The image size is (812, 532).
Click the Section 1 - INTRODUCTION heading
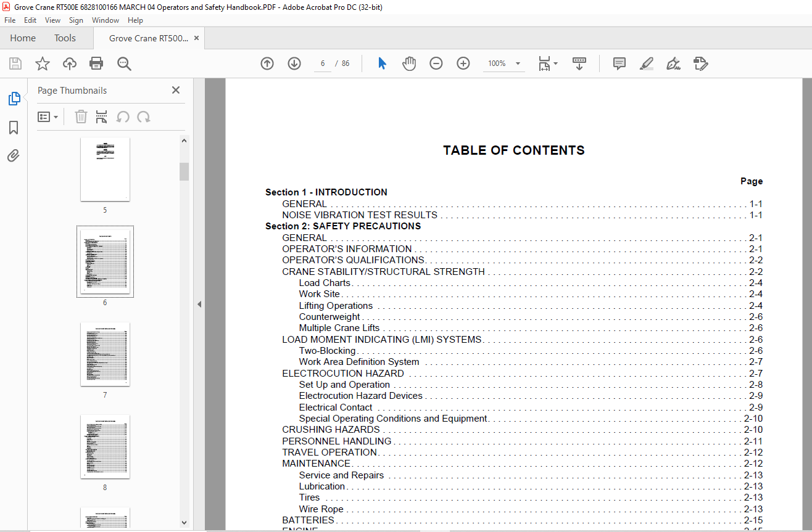(326, 192)
